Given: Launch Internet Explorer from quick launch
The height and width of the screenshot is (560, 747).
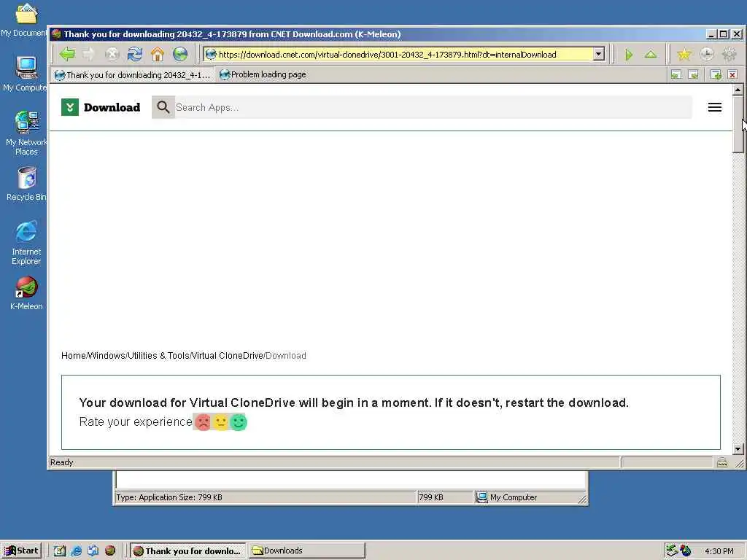Looking at the screenshot, I should point(76,551).
